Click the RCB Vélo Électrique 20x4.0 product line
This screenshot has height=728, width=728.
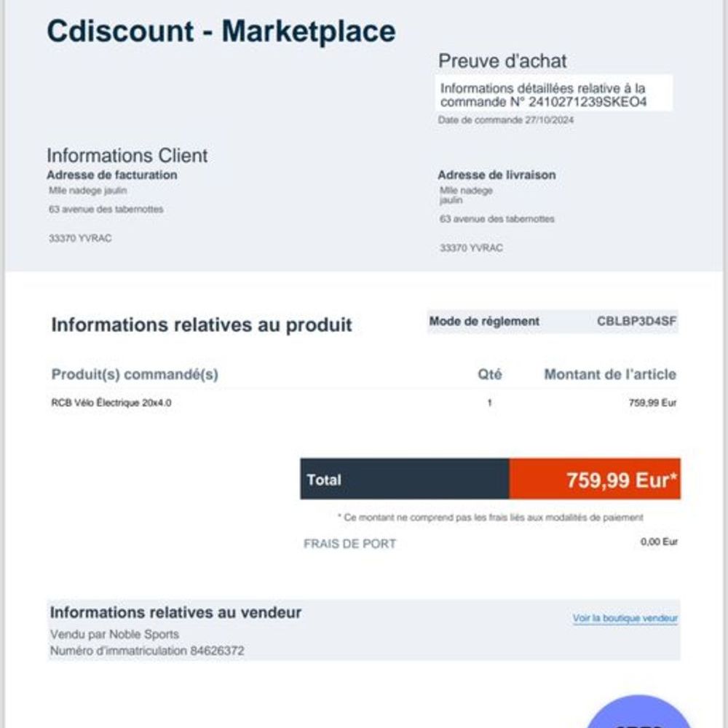coord(111,403)
